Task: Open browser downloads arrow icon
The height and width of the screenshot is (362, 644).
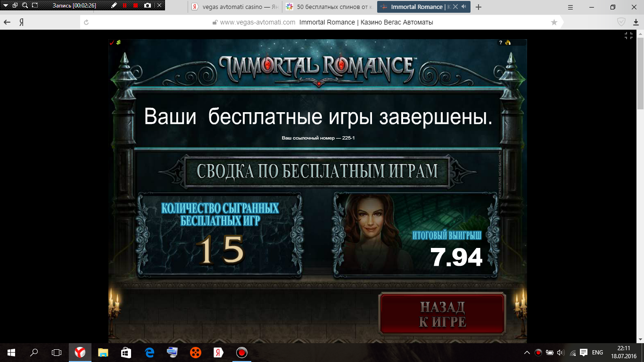Action: pos(635,22)
